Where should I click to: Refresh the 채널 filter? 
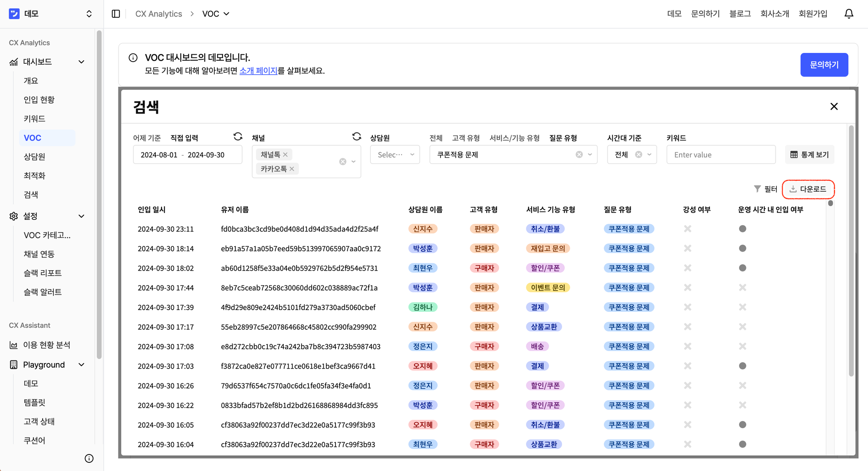357,136
